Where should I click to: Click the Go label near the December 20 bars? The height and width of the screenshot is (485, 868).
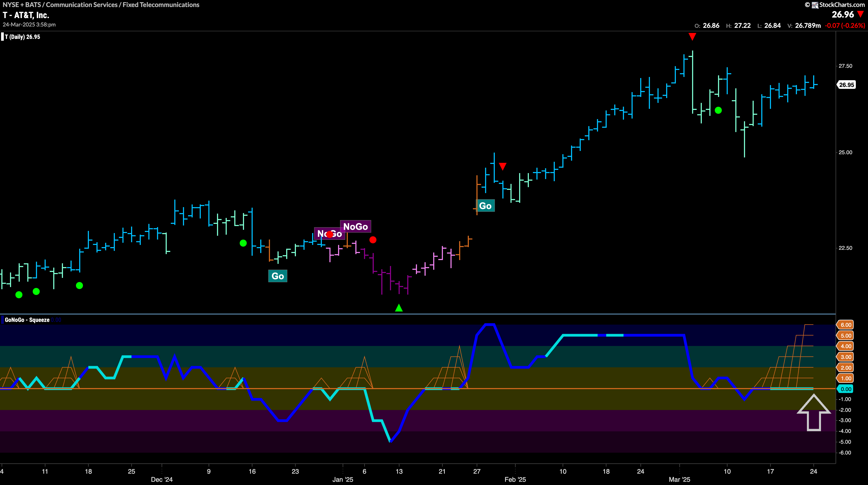[x=278, y=276]
